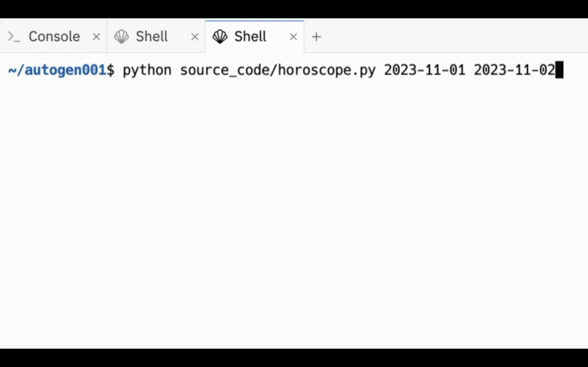This screenshot has width=588, height=367.
Task: Click the 2023-11-01 date argument
Action: tap(424, 70)
